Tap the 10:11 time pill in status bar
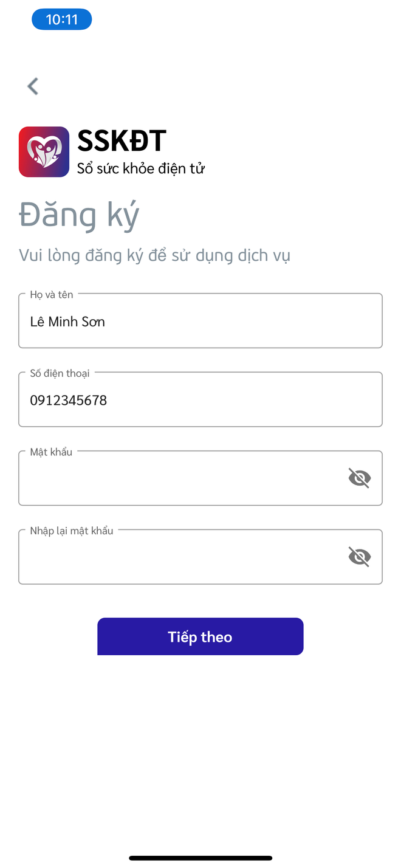This screenshot has height=868, width=401. 61,19
